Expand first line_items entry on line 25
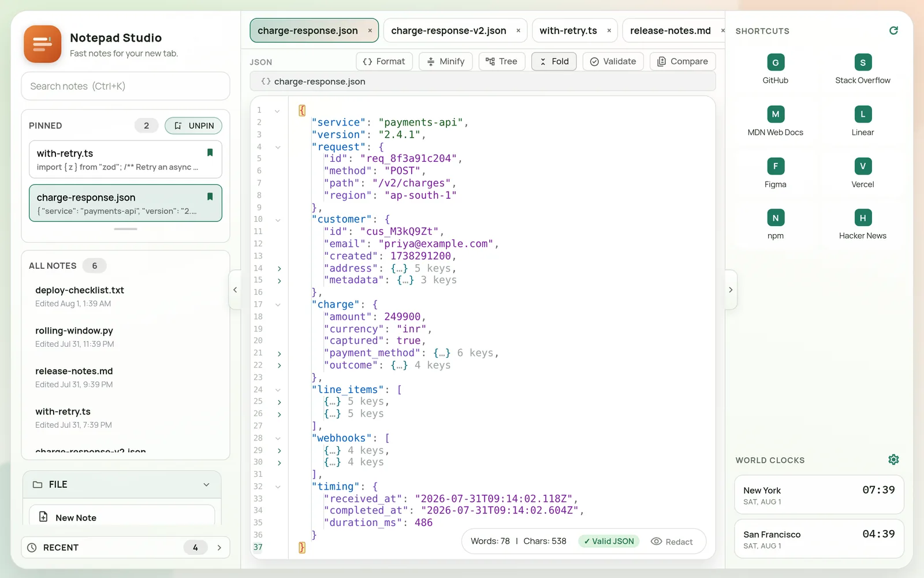 (x=280, y=402)
